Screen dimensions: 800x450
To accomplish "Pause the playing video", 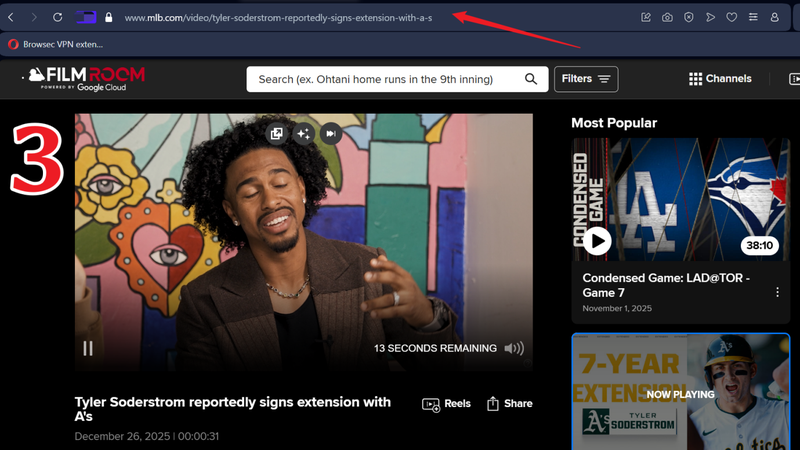I will [x=88, y=348].
